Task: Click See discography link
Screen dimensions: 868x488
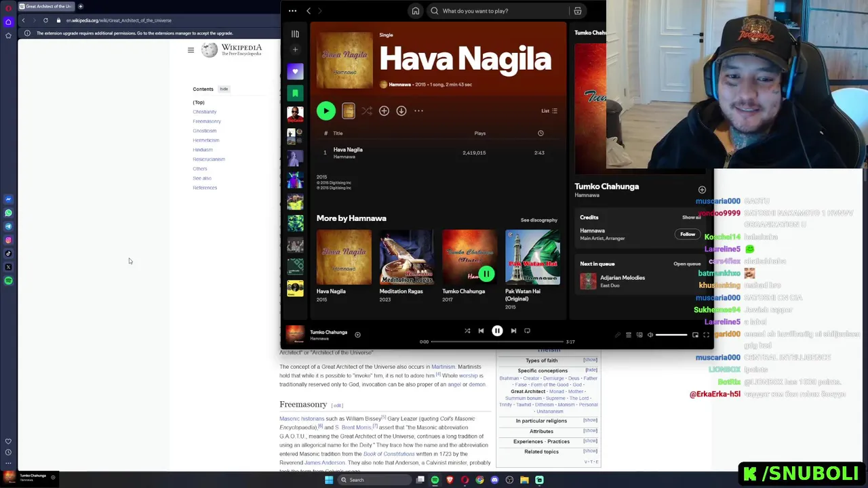Action: tap(538, 220)
